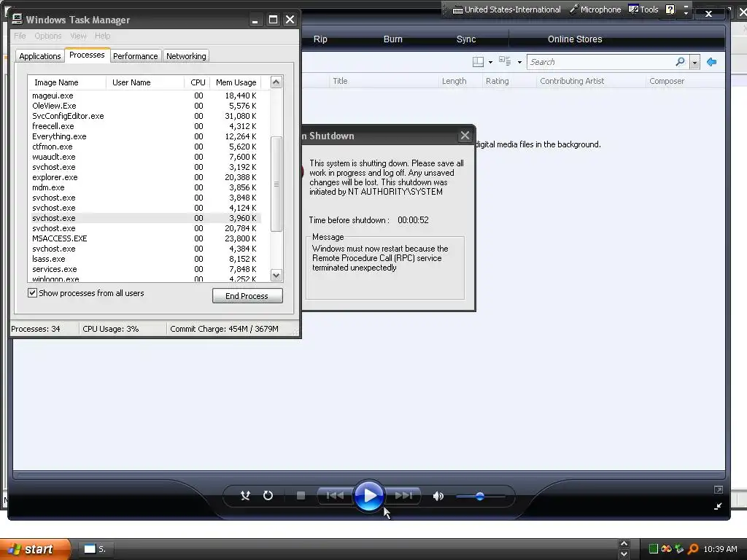
Task: Sort processes by CPU column
Action: (197, 82)
